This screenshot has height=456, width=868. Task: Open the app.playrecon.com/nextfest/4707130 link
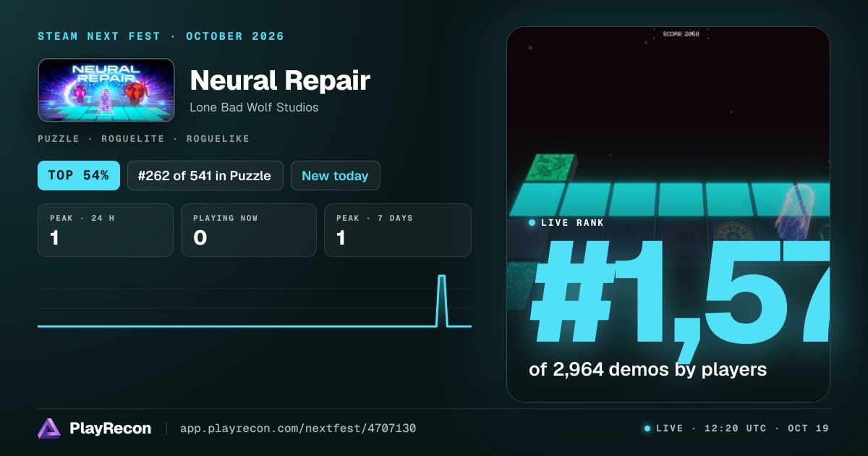coord(298,428)
